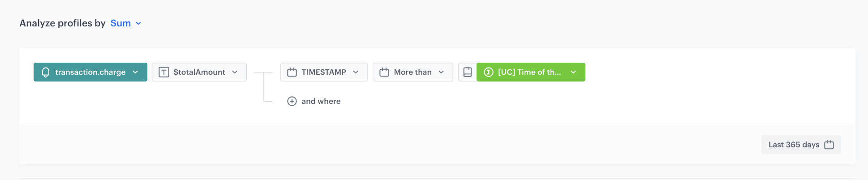
Task: Click the bell icon on transaction.charge
Action: pos(46,73)
